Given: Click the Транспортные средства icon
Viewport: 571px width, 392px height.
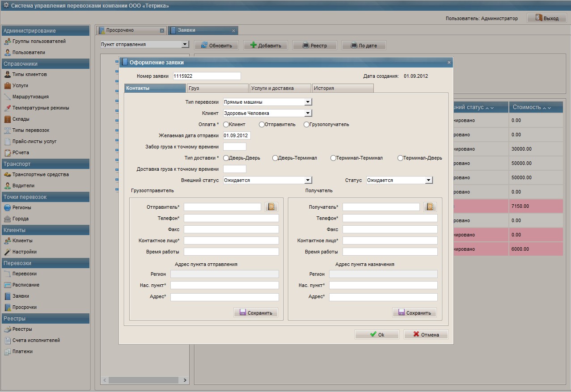Looking at the screenshot, I should (8, 175).
